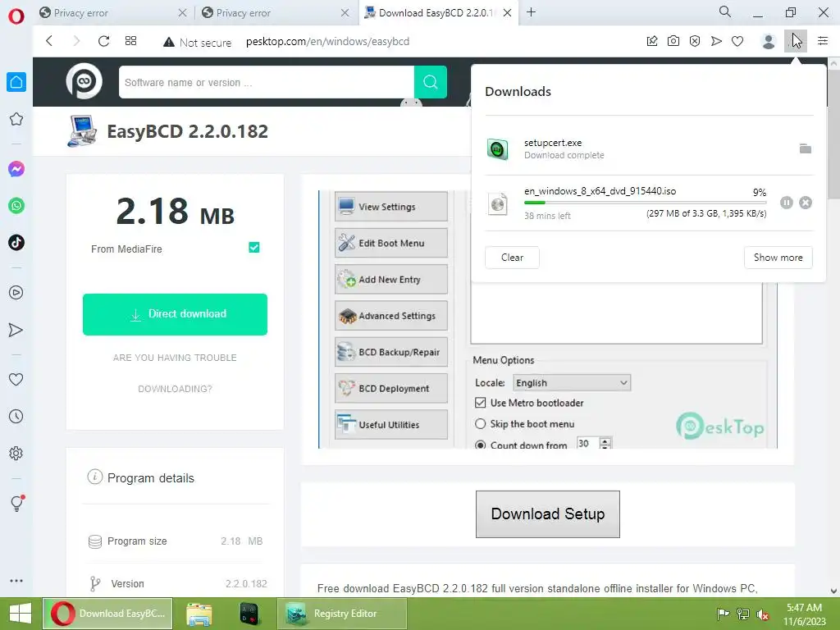Click Advanced Settings in screenshot
This screenshot has width=840, height=630.
[391, 316]
